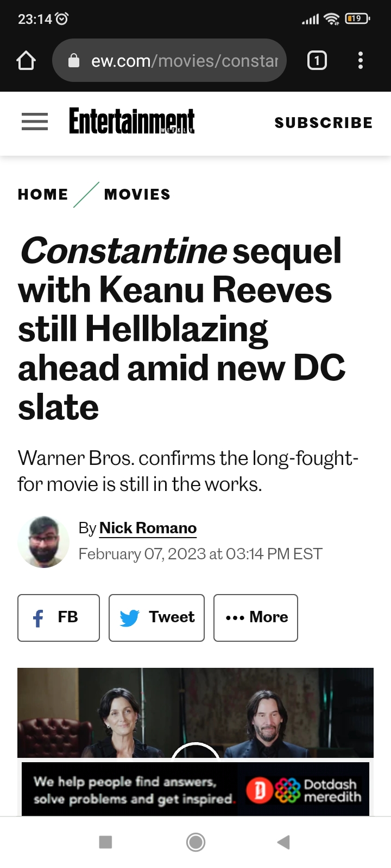This screenshot has height=868, width=391.
Task: Open the browser tab switcher
Action: [x=317, y=60]
